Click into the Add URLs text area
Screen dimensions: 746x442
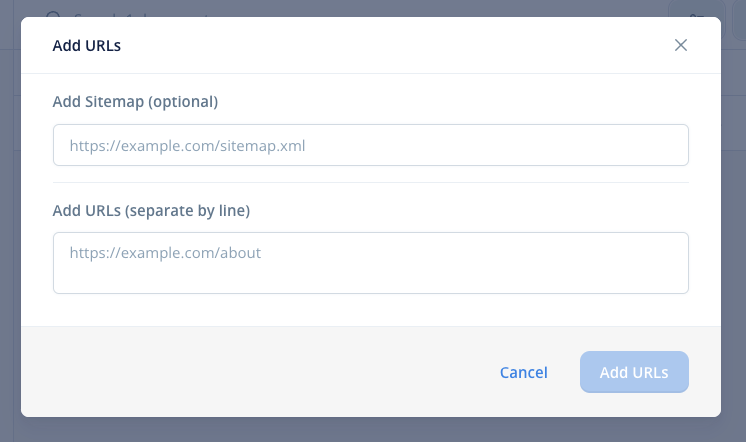tap(371, 263)
